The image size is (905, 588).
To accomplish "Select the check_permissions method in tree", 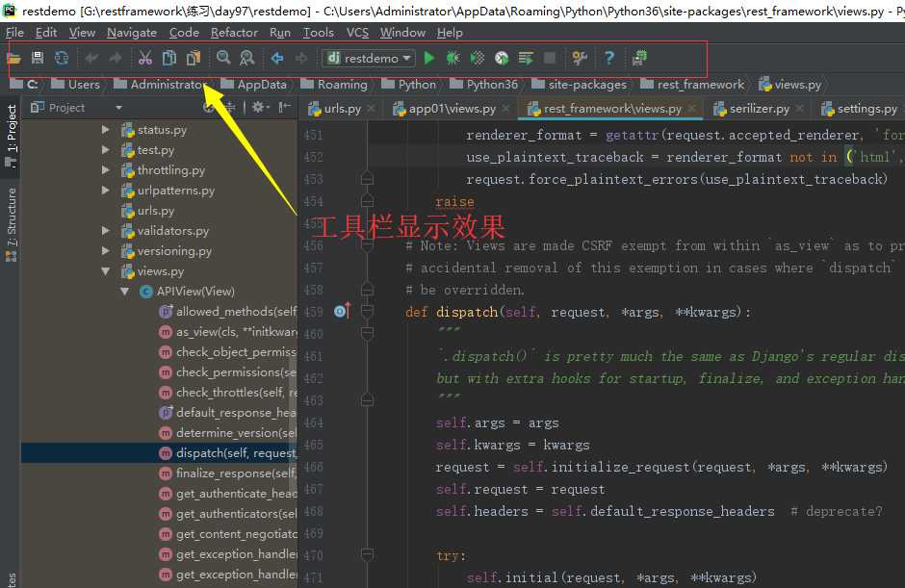I will pyautogui.click(x=227, y=372).
